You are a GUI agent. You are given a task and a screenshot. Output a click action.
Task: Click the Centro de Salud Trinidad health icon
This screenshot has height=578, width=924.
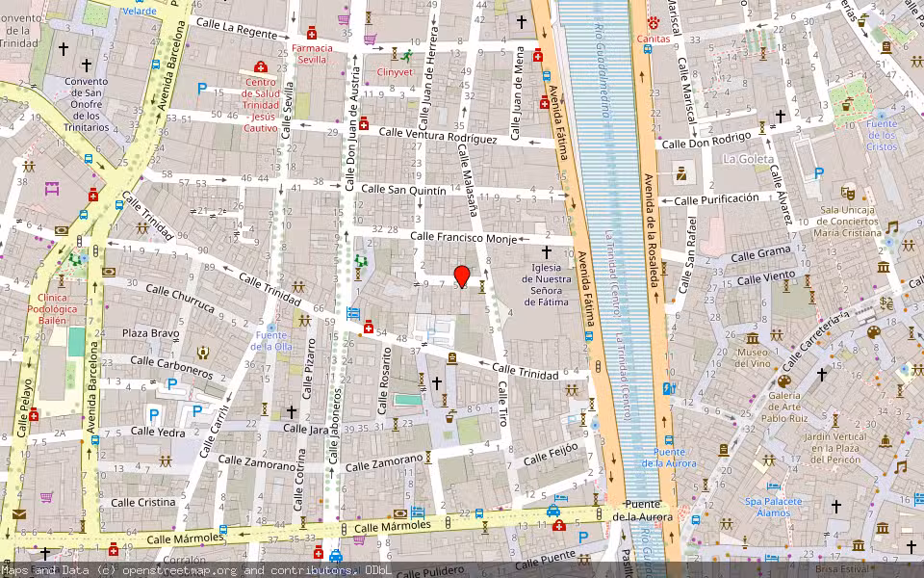click(x=261, y=66)
